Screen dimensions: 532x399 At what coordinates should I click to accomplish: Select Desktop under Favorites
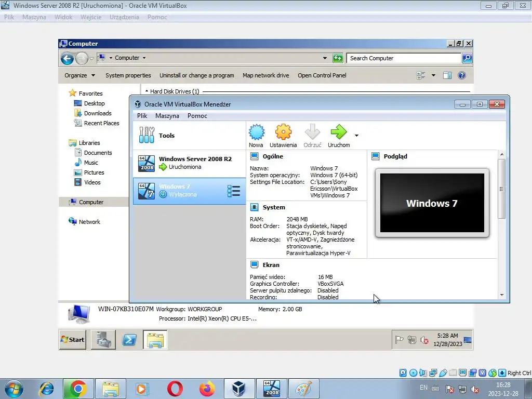89,103
